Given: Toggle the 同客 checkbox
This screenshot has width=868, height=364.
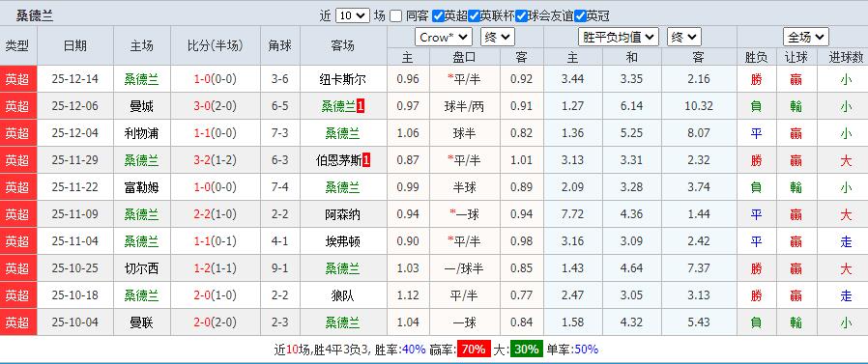Looking at the screenshot, I should tap(395, 16).
